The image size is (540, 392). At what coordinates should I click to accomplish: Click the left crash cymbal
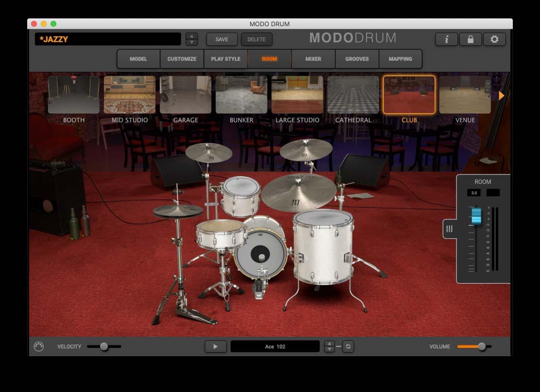tap(209, 152)
